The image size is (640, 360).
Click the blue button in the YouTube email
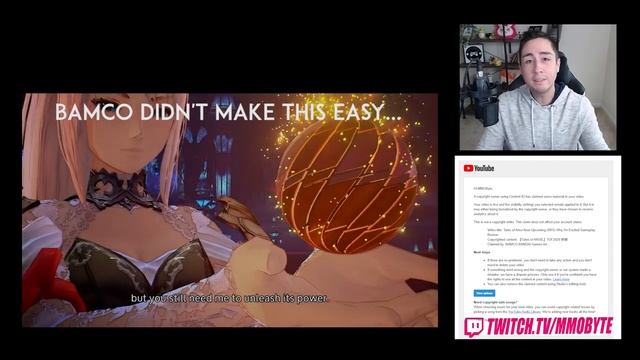484,293
